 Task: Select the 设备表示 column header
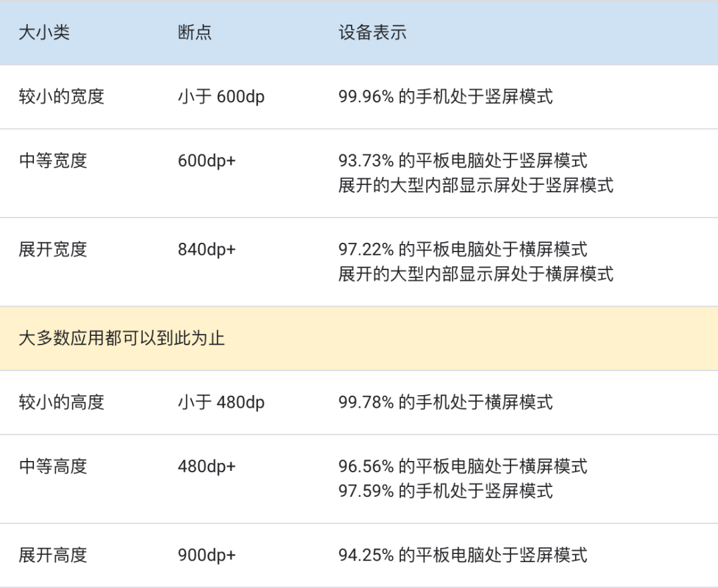(372, 33)
